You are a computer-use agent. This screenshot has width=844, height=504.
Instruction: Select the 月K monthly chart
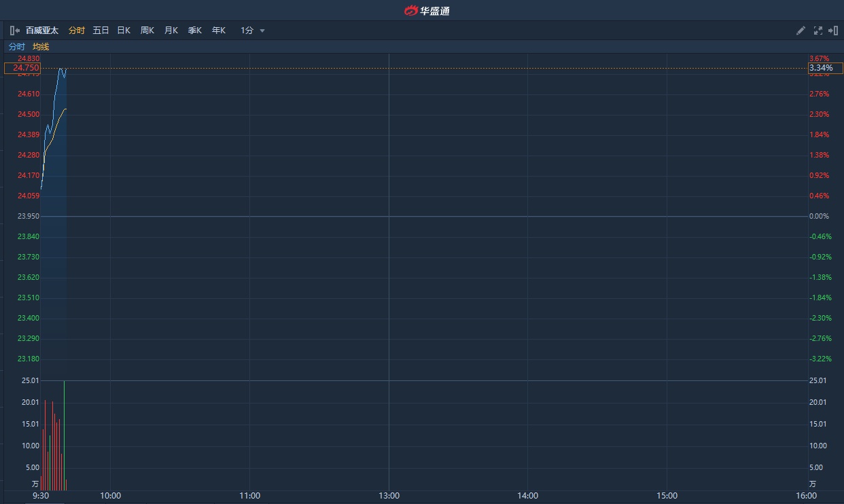(x=171, y=31)
